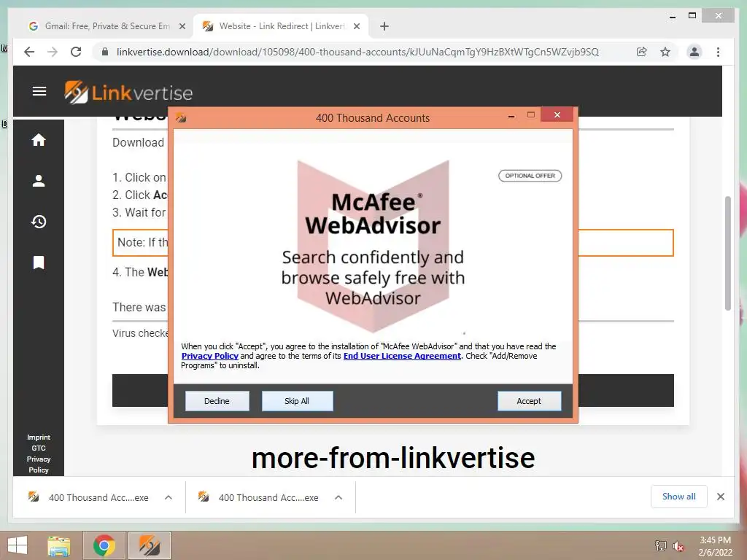
Task: Close the 400 Thousand Accounts installer window
Action: pyautogui.click(x=557, y=114)
